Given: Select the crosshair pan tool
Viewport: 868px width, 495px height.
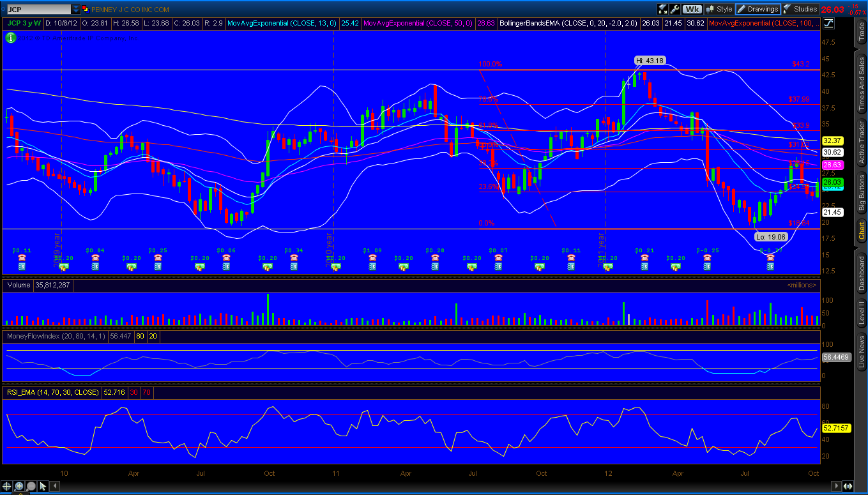Looking at the screenshot, I should 7,486.
